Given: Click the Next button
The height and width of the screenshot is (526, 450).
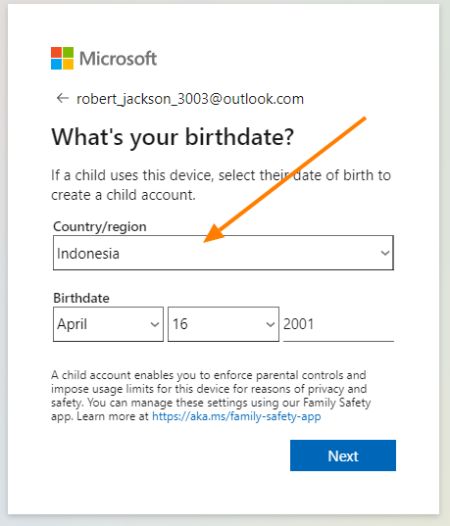Looking at the screenshot, I should [343, 456].
